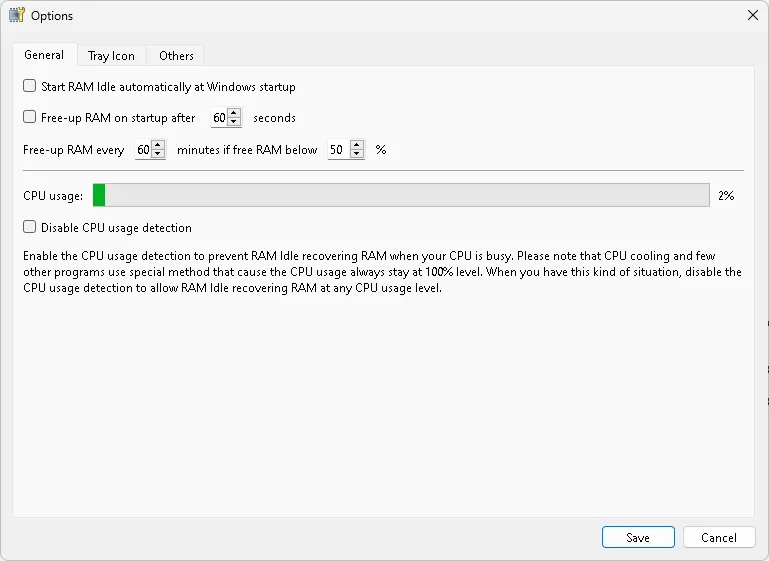The image size is (769, 561).
Task: Increase startup delay seconds with up arrow
Action: pyautogui.click(x=234, y=113)
